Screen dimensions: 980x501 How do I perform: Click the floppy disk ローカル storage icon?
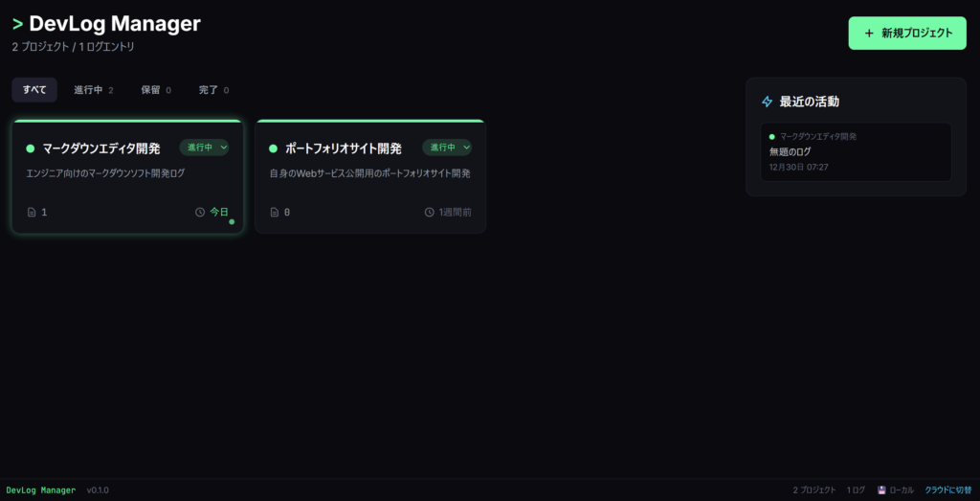tap(881, 490)
